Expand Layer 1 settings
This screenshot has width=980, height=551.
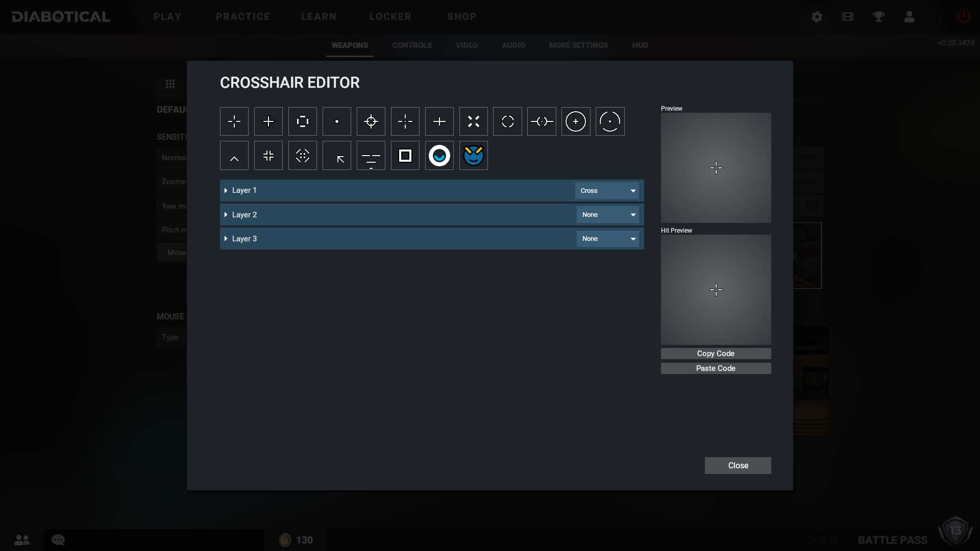coord(226,190)
